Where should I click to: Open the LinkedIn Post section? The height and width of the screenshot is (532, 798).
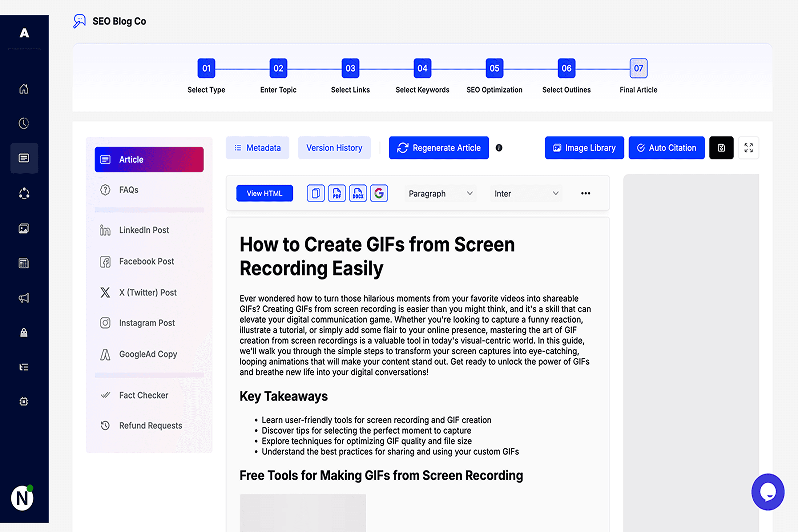144,230
